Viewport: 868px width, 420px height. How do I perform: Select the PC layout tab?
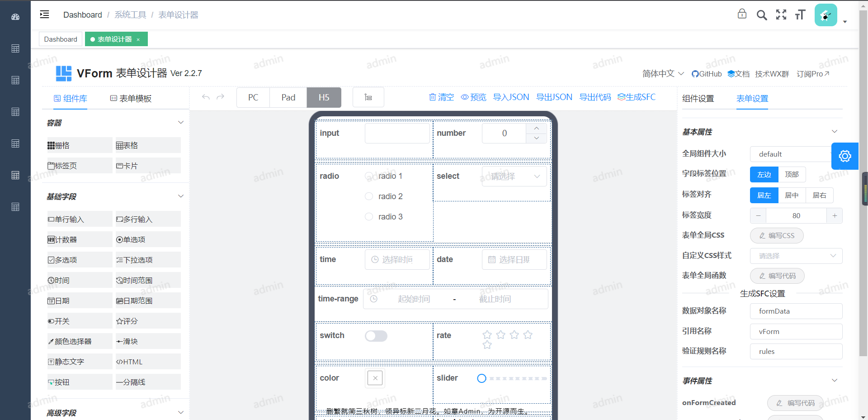[x=253, y=97]
